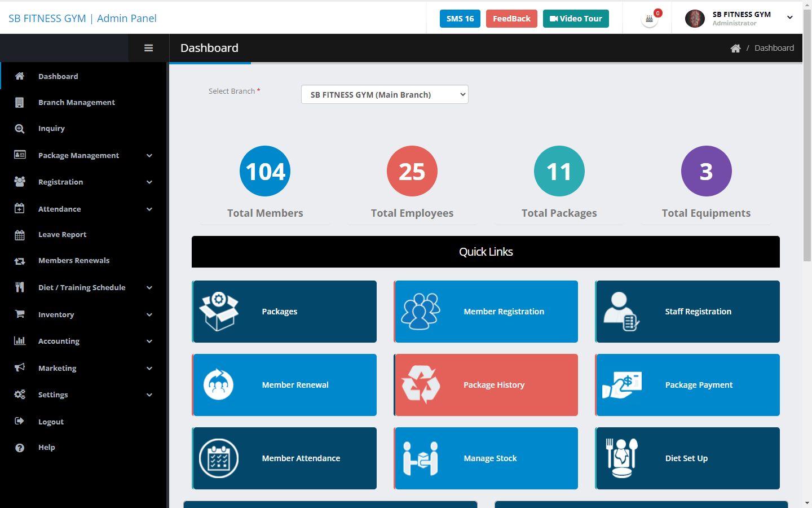Image resolution: width=812 pixels, height=508 pixels.
Task: Open the Select Branch dropdown
Action: click(x=385, y=94)
